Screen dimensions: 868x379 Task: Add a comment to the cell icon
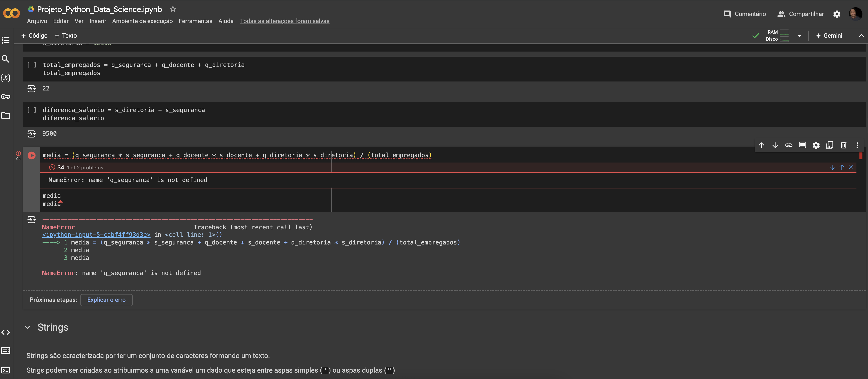pos(803,145)
